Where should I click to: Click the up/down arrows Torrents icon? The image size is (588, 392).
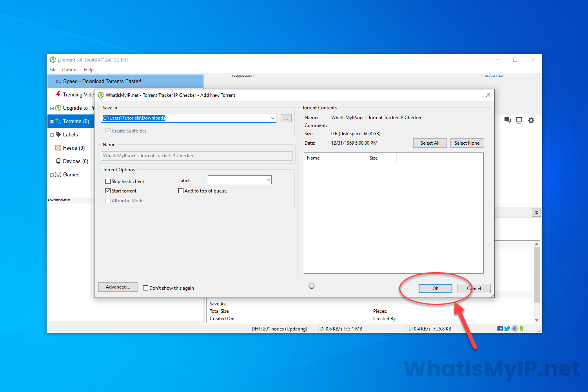point(58,121)
